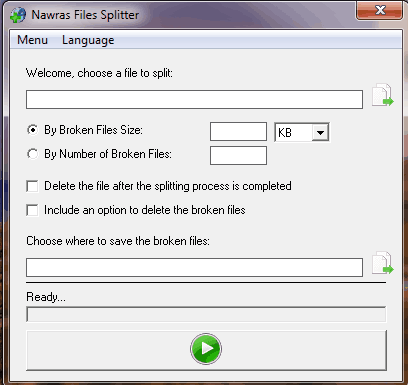The width and height of the screenshot is (408, 385).
Task: Click the browse icon for save location
Action: [383, 263]
